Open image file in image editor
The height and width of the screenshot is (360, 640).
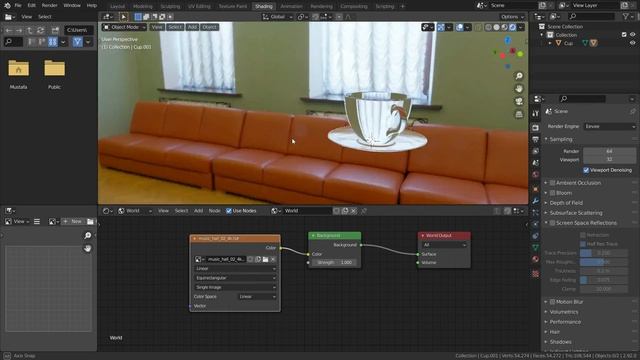(90, 222)
